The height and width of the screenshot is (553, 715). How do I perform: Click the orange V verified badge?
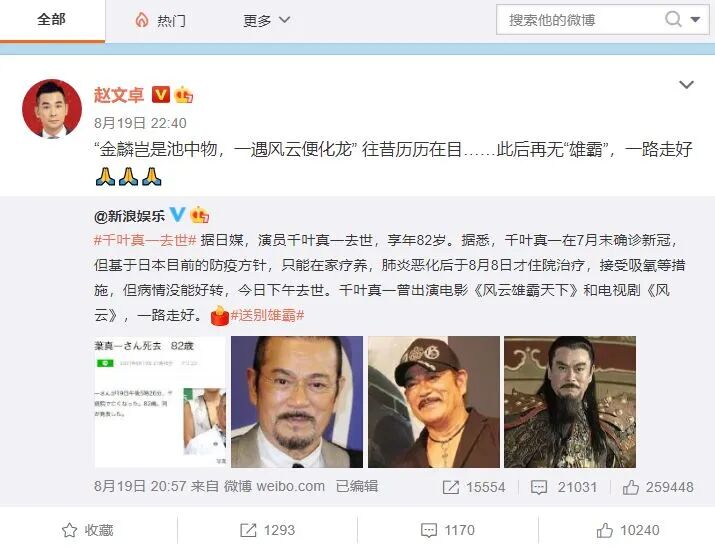tap(161, 94)
